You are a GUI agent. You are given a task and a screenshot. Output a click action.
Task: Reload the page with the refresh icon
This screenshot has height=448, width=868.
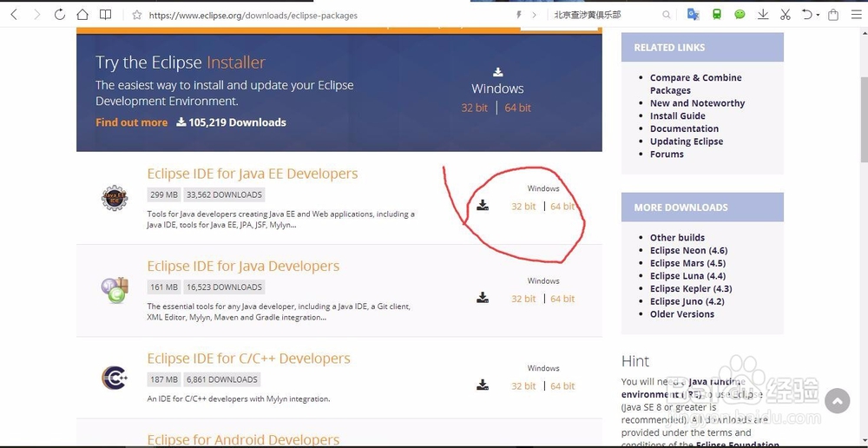point(60,15)
